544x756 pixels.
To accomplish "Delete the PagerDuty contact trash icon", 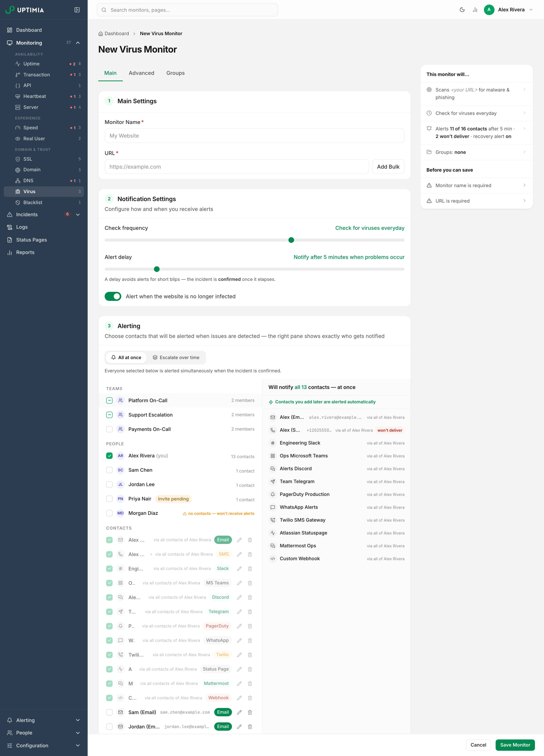I will [x=250, y=626].
